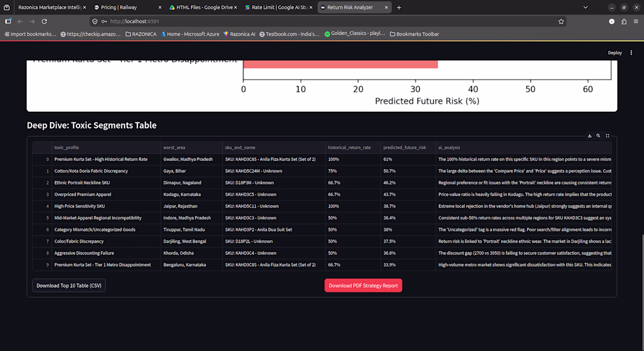Sort by predicted_future_risk column header
The height and width of the screenshot is (351, 644).
tap(408, 147)
